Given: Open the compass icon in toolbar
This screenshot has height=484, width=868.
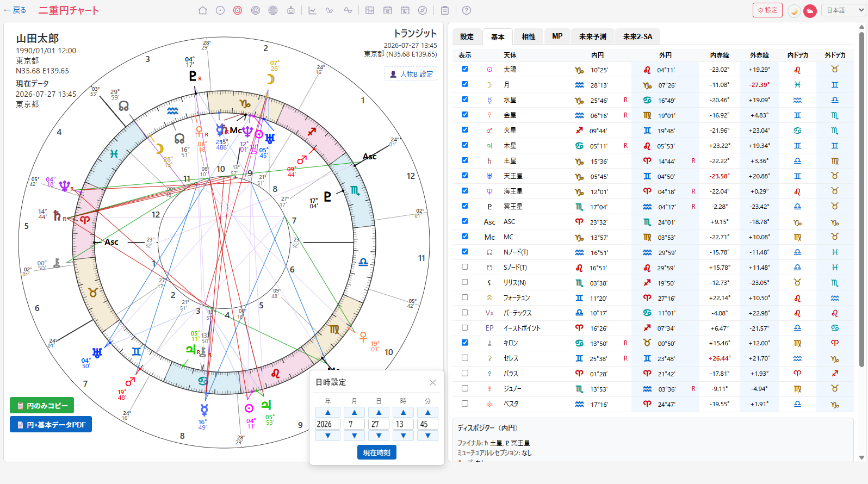Looking at the screenshot, I should 423,10.
